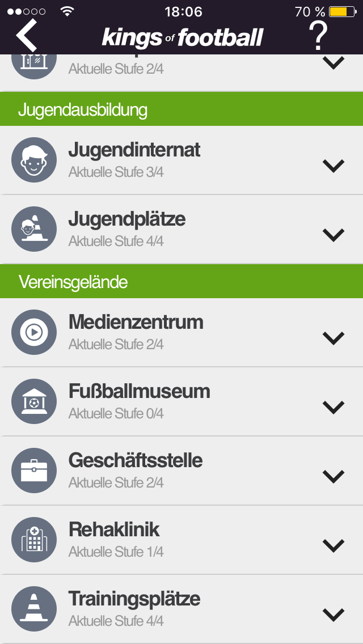The height and width of the screenshot is (644, 363).
Task: Tap the Fußballmuseum building icon
Action: [33, 401]
